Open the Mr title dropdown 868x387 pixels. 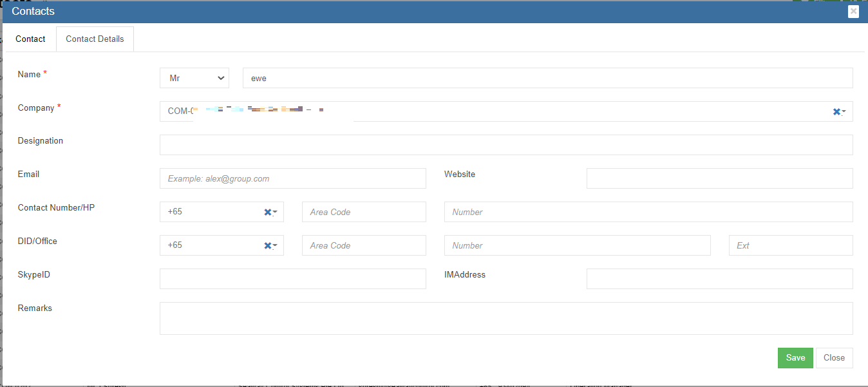click(x=194, y=78)
